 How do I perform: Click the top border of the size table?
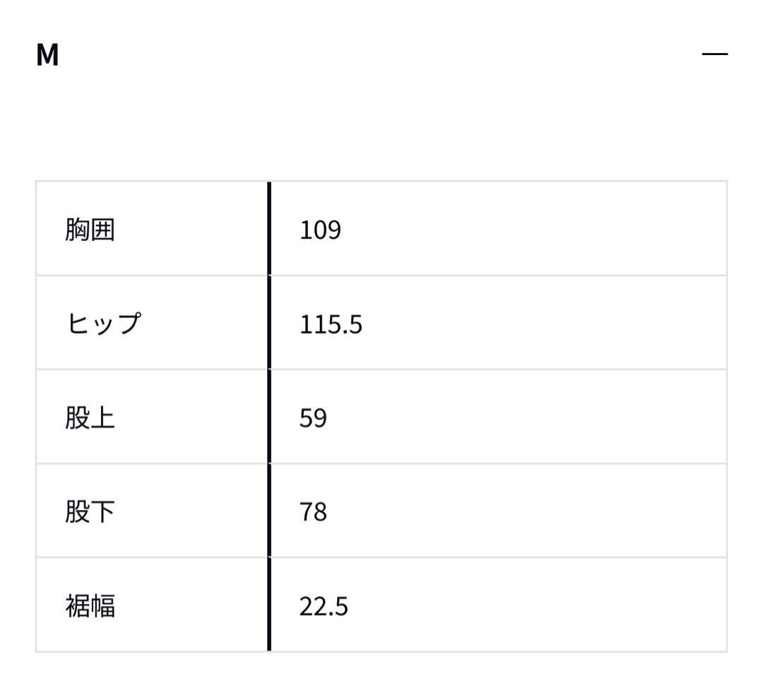381,182
